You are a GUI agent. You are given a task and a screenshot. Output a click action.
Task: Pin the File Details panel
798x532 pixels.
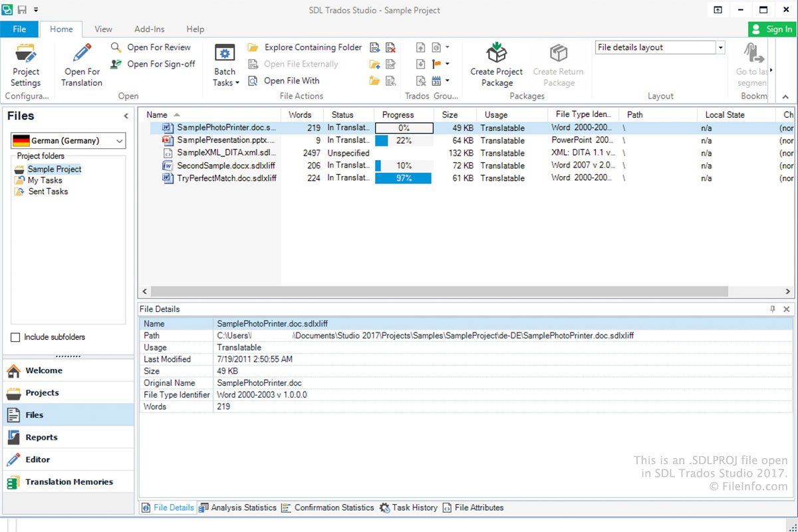click(773, 309)
